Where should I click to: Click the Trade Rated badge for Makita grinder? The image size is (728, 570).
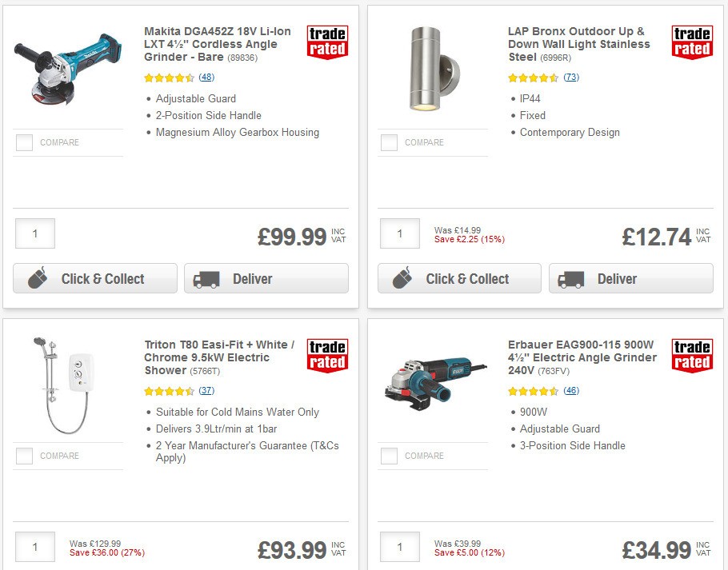coord(326,42)
